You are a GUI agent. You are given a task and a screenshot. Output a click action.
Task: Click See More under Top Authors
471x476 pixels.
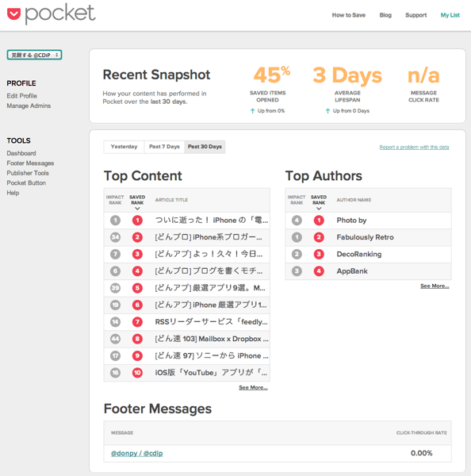[435, 286]
